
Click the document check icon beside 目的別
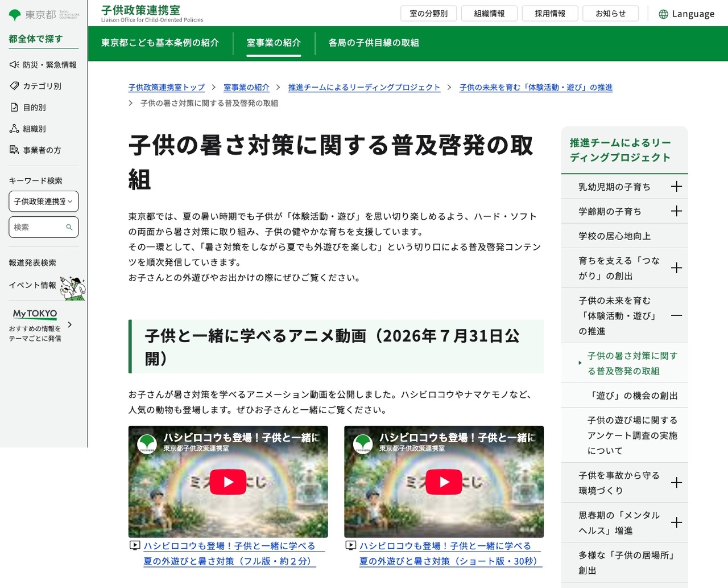(x=14, y=107)
